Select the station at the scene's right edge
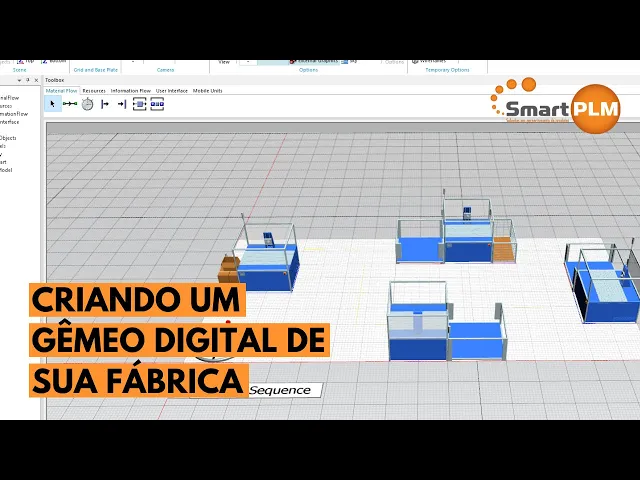The image size is (640, 480). point(603,282)
